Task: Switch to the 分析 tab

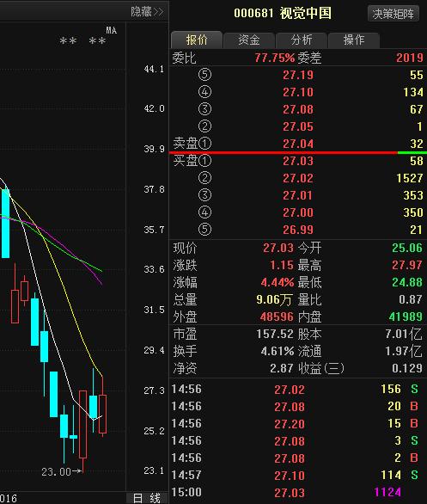Action: [302, 40]
